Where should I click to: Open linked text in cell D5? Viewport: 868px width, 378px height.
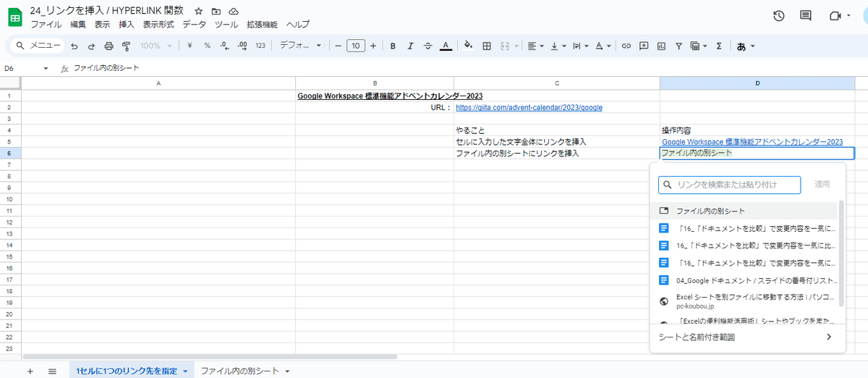(752, 142)
